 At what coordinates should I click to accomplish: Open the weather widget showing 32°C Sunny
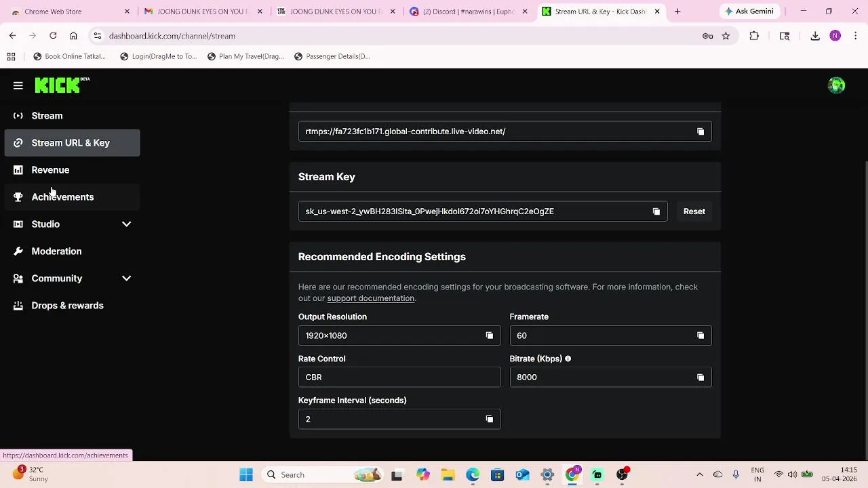(31, 474)
